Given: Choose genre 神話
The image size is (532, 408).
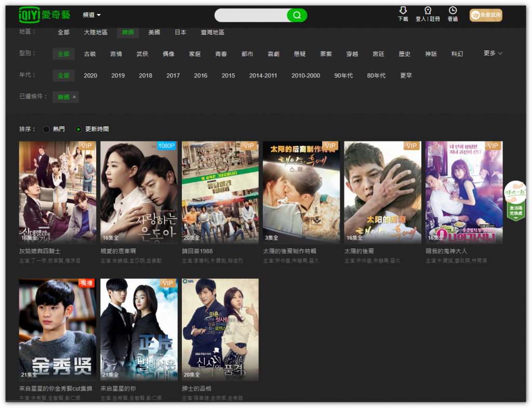Looking at the screenshot, I should pyautogui.click(x=431, y=54).
